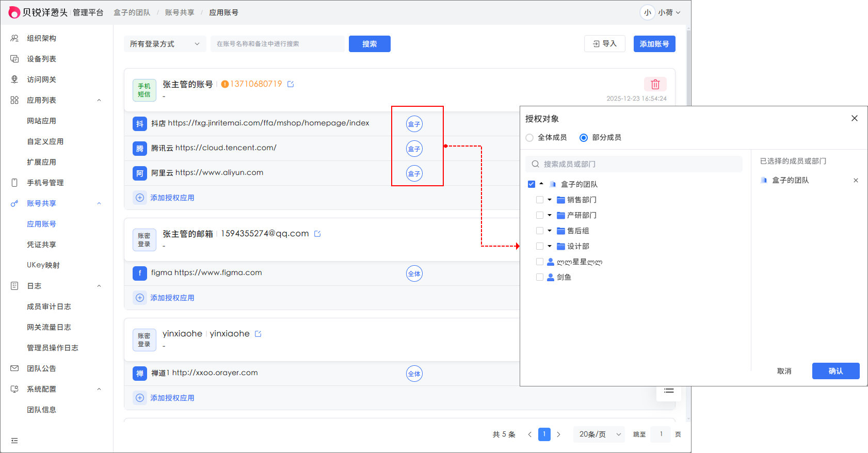Click the red delete account trash icon
Image resolution: width=868 pixels, height=453 pixels.
(655, 84)
